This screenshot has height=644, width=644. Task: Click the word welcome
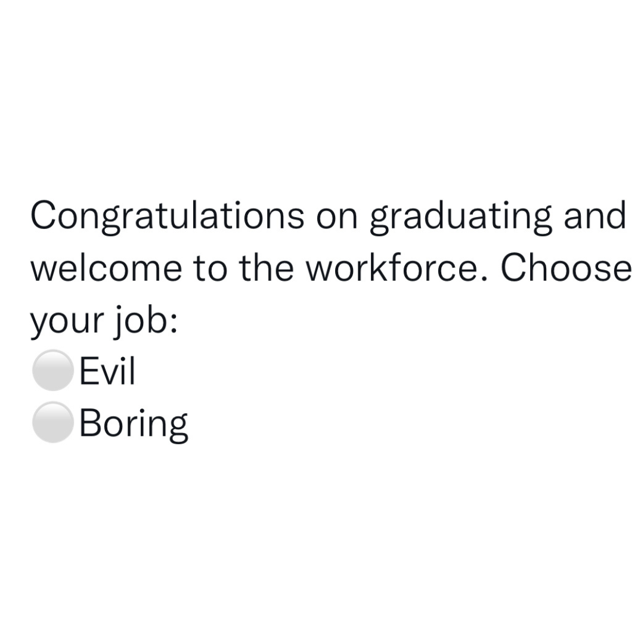[x=106, y=268]
